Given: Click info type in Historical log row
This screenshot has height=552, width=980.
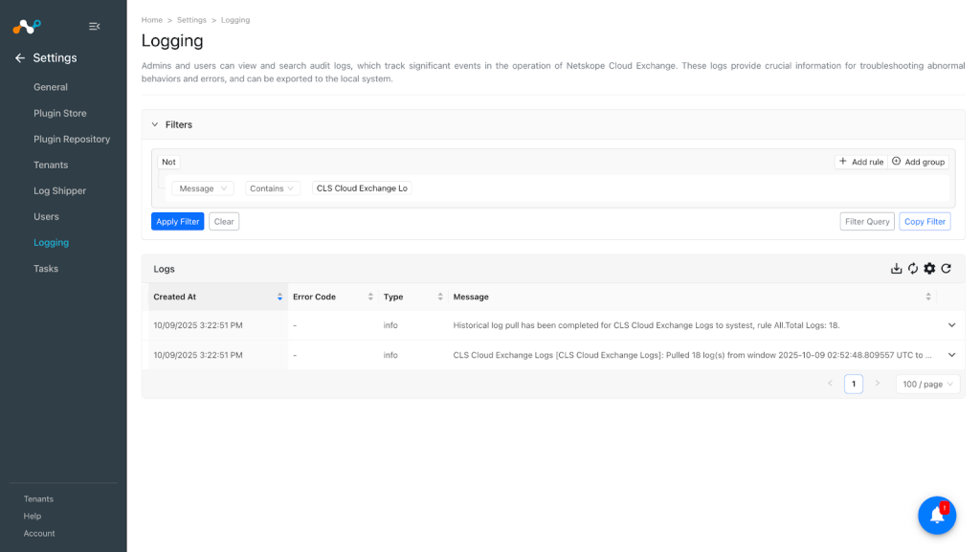Looking at the screenshot, I should click(x=390, y=325).
